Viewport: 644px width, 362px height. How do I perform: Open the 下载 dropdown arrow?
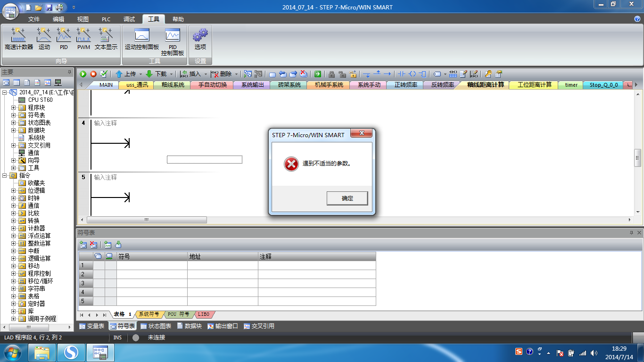point(171,74)
